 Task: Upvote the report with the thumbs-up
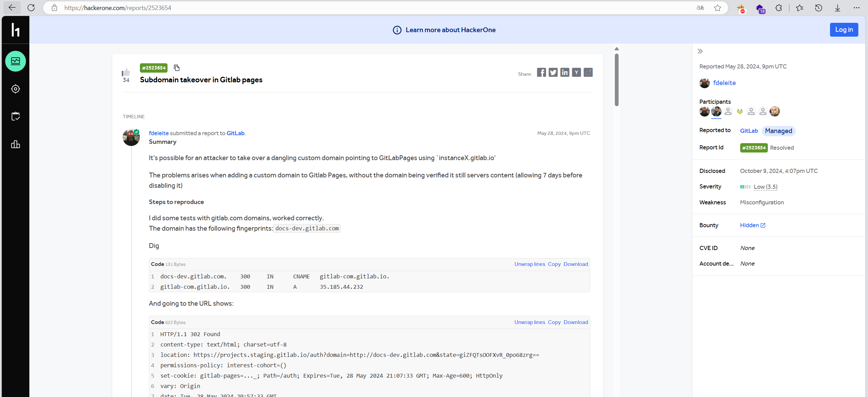[126, 72]
